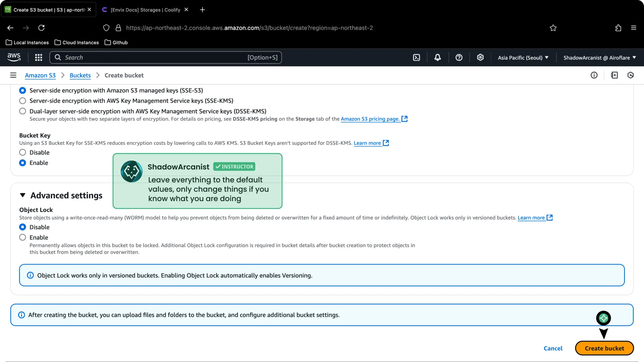The image size is (644, 362).
Task: Collapse the Advanced settings section
Action: 22,195
